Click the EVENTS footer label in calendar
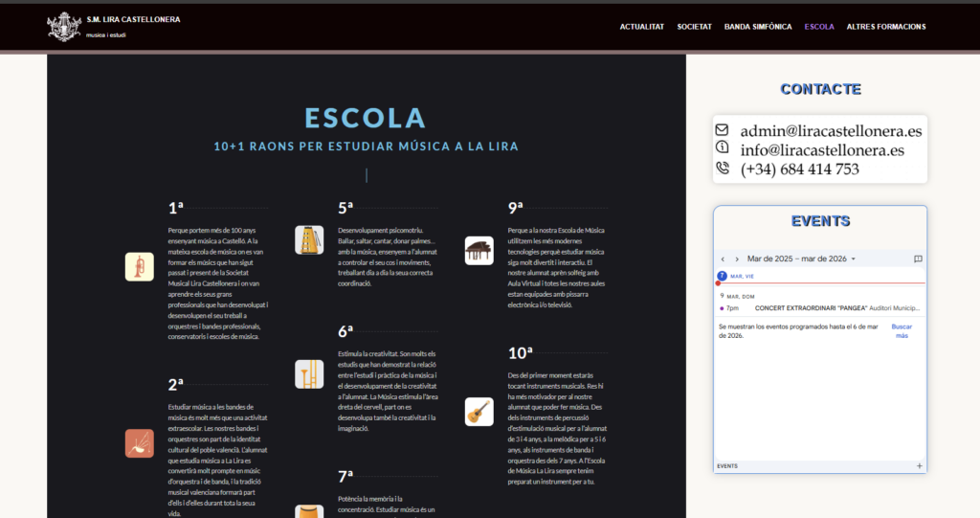Image resolution: width=980 pixels, height=518 pixels. 727,466
